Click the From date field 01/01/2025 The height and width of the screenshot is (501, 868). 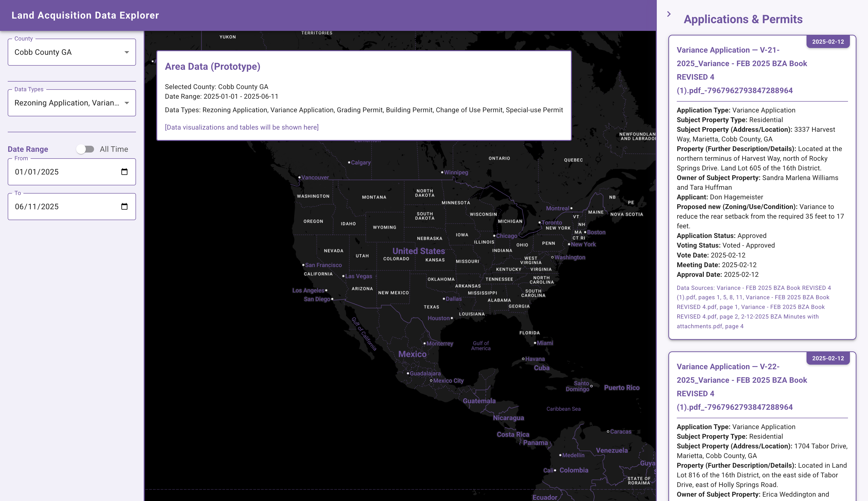(37, 172)
